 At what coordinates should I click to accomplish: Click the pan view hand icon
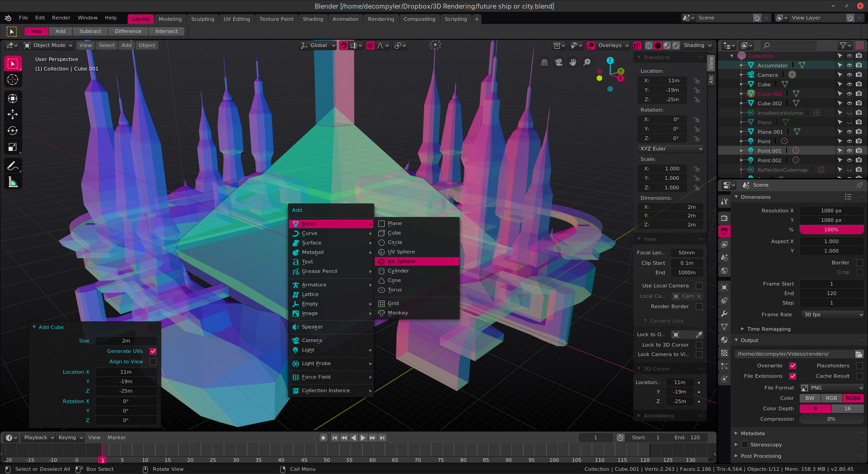[573, 62]
